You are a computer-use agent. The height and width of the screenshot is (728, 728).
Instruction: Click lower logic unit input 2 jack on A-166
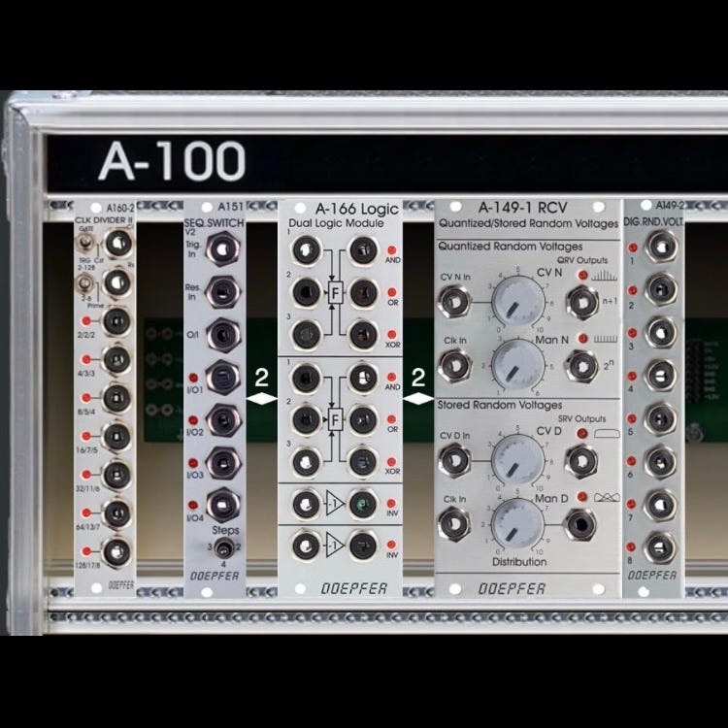pos(307,419)
